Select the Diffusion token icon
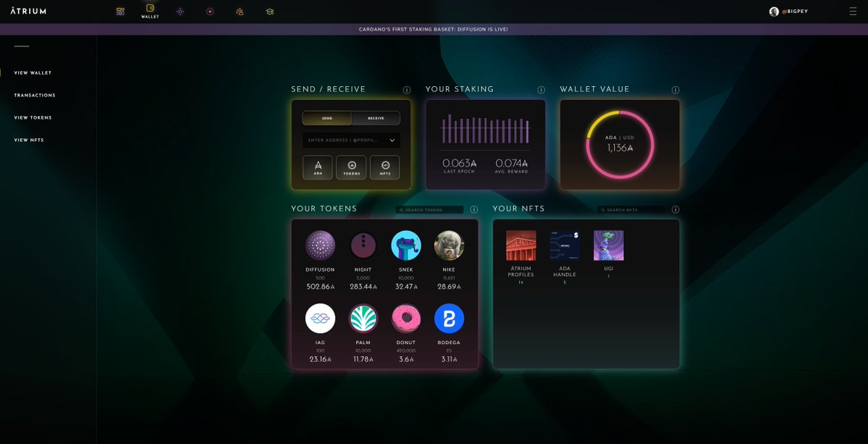Viewport: 868px width, 444px height. point(320,246)
